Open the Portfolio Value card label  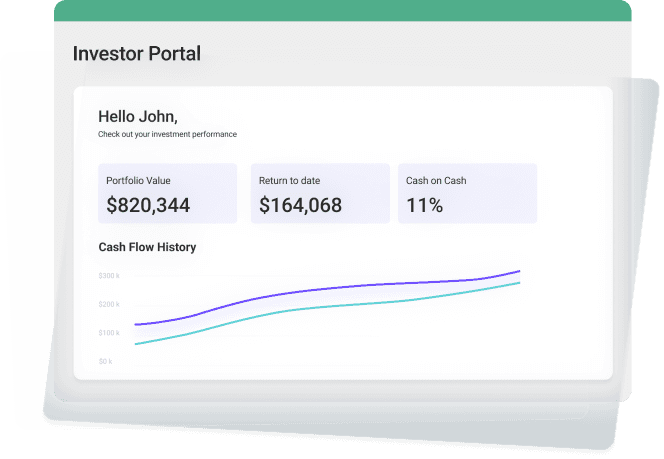(138, 181)
